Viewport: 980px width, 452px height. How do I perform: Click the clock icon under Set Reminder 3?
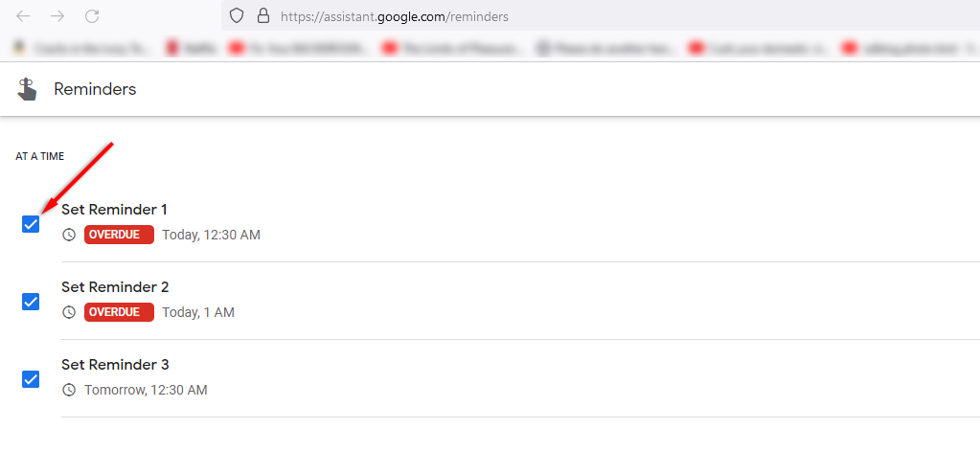tap(69, 390)
